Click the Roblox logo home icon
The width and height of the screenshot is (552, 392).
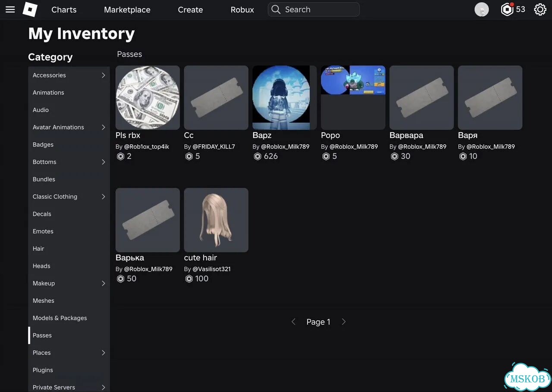point(30,9)
